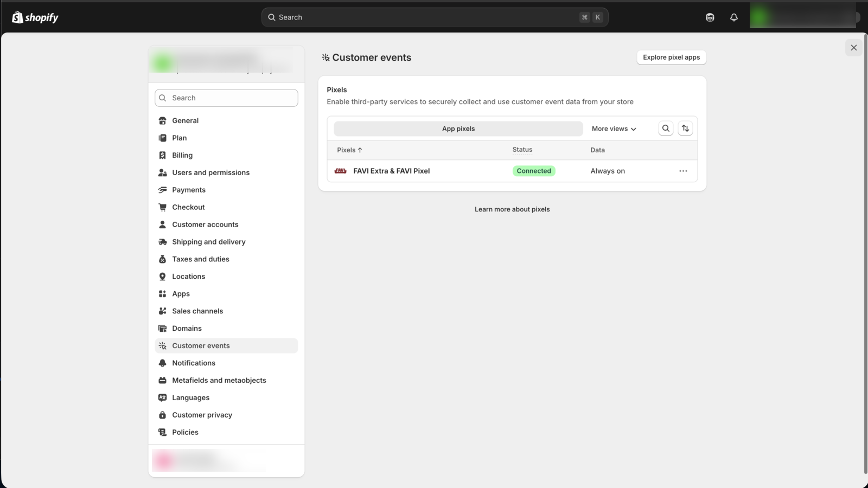The height and width of the screenshot is (488, 868).
Task: Open the notifications bell in top bar
Action: 733,17
